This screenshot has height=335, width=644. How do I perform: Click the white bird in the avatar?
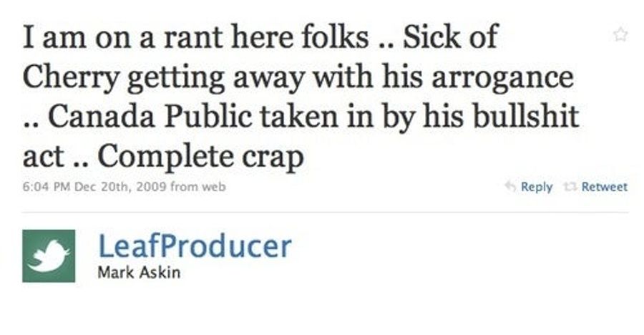click(51, 256)
